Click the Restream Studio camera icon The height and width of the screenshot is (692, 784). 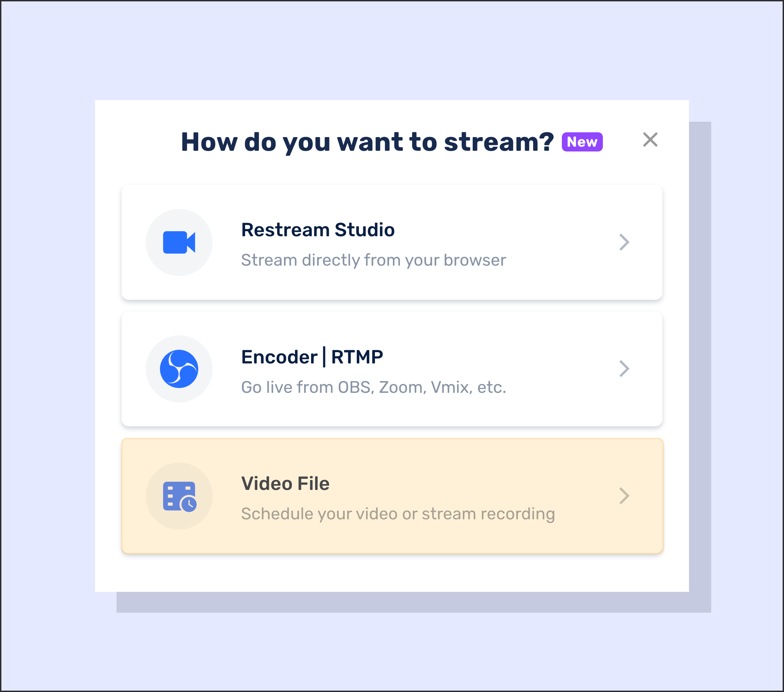coord(179,242)
